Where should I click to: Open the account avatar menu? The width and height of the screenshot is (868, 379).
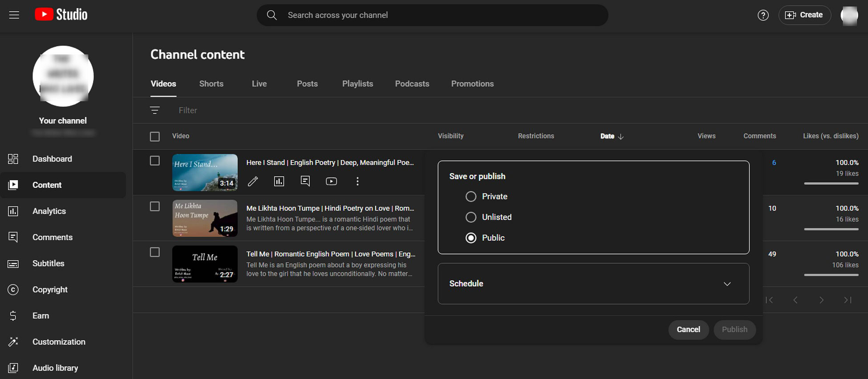pyautogui.click(x=849, y=16)
